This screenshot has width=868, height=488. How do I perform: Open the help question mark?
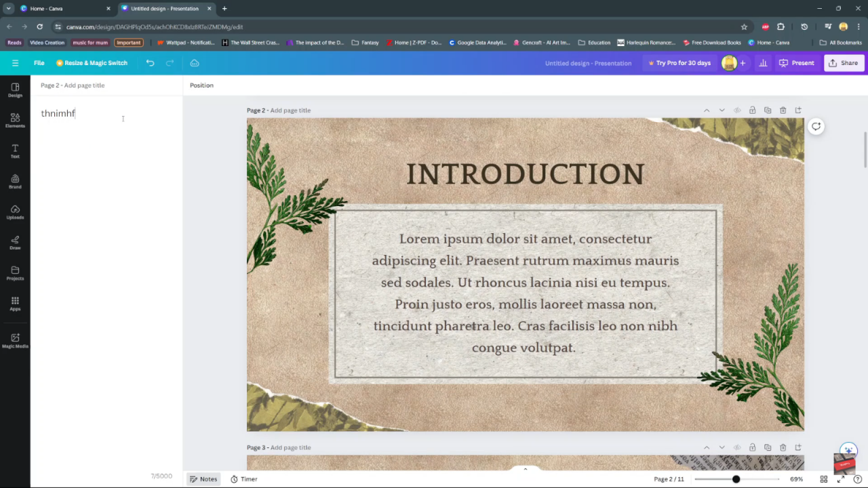[857, 479]
